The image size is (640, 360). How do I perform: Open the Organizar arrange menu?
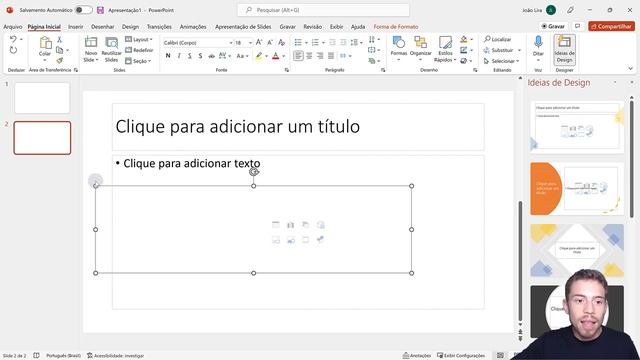point(420,48)
